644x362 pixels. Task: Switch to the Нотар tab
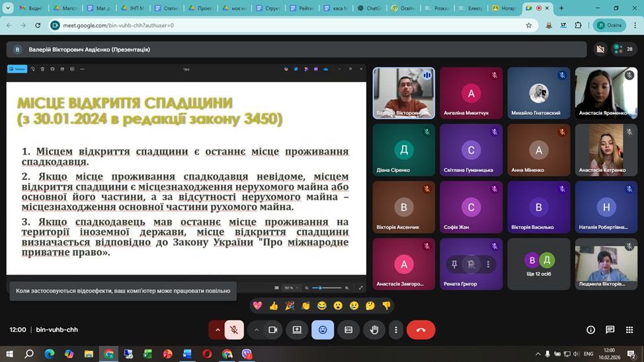pyautogui.click(x=504, y=8)
